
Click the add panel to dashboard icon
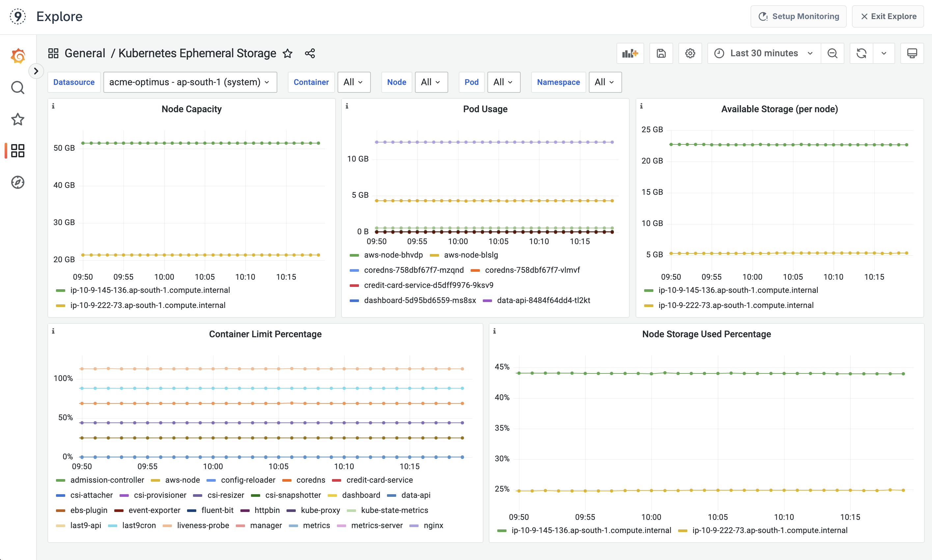630,53
